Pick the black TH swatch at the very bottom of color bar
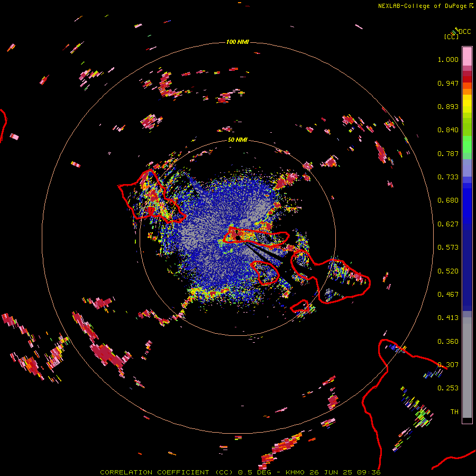 [x=467, y=420]
